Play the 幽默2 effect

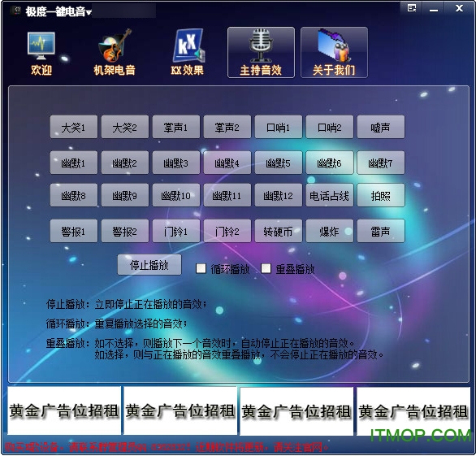point(125,163)
